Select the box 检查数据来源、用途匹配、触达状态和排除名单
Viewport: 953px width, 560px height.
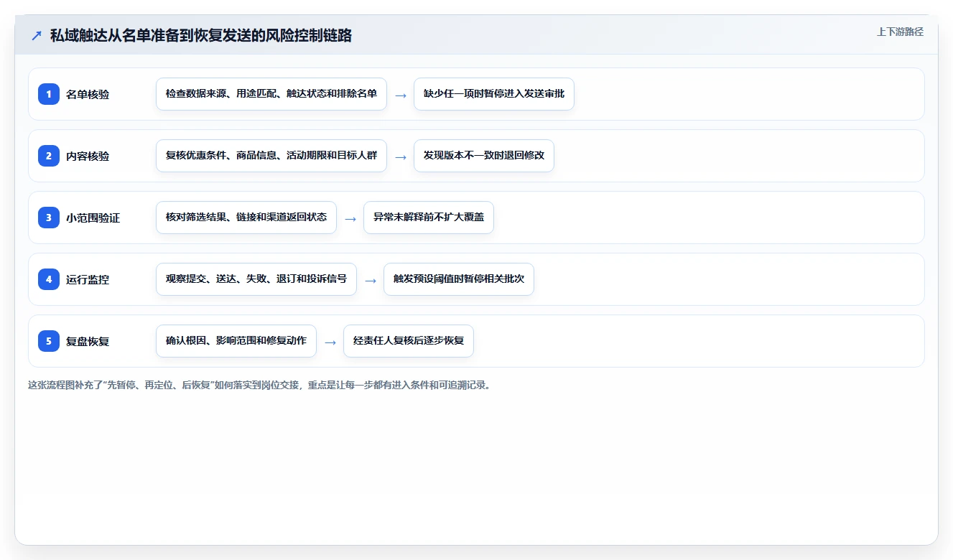click(271, 94)
